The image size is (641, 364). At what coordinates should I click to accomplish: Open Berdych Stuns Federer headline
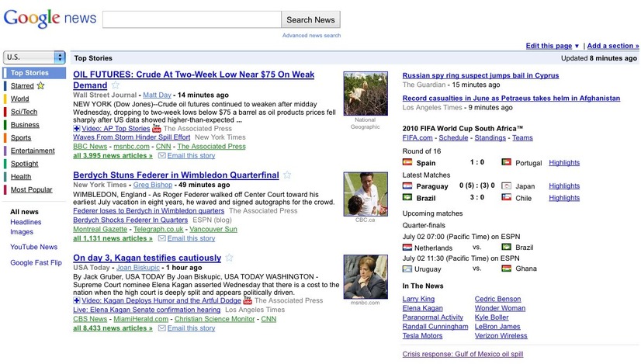click(x=176, y=175)
